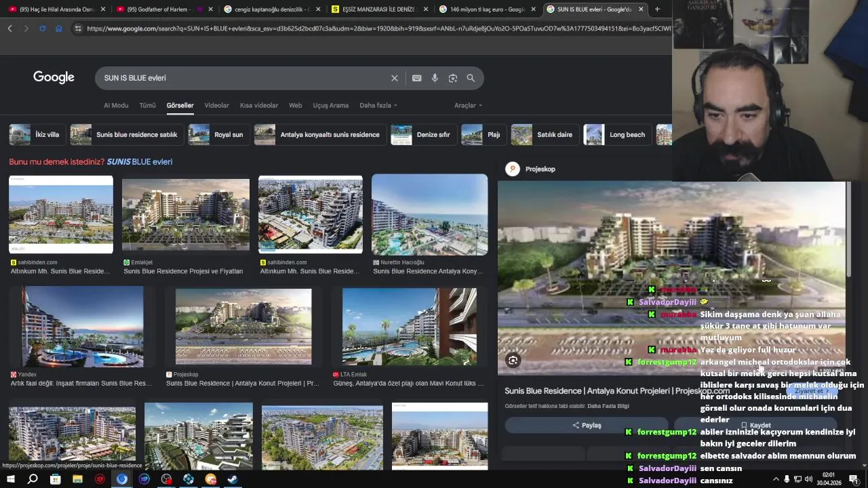This screenshot has height=488, width=868.
Task: Focus the Google search input field
Action: [244, 78]
